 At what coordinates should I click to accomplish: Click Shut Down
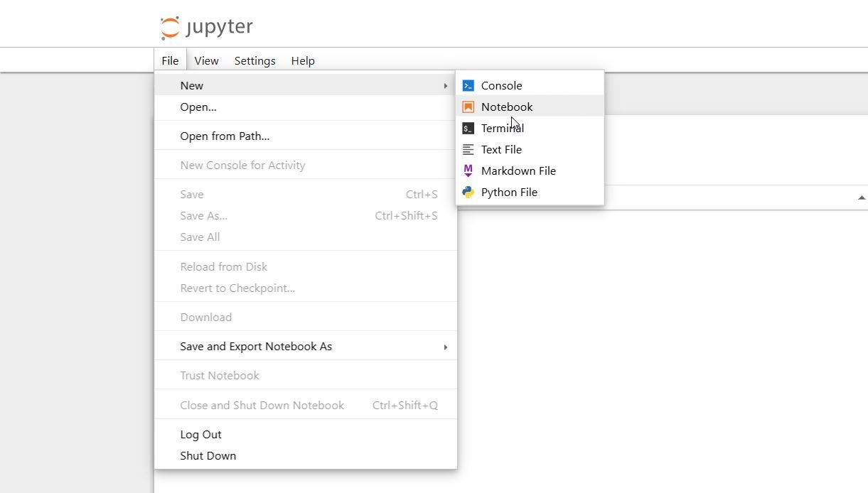(x=208, y=455)
